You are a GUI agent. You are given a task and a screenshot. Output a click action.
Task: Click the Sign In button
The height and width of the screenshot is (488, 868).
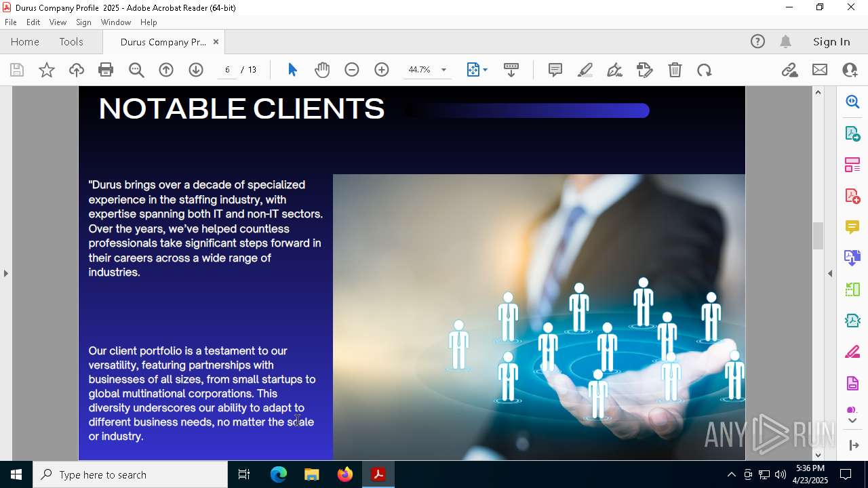(x=831, y=41)
